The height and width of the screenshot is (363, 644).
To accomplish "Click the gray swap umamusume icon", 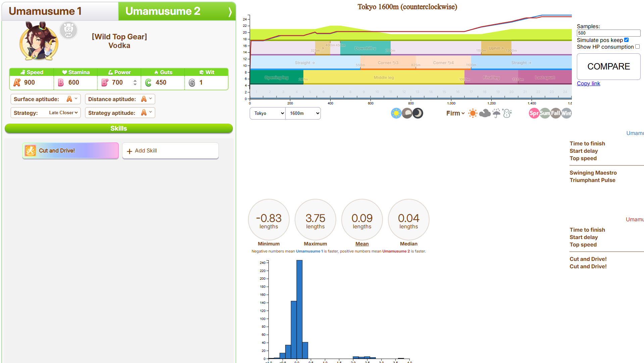I will click(68, 30).
